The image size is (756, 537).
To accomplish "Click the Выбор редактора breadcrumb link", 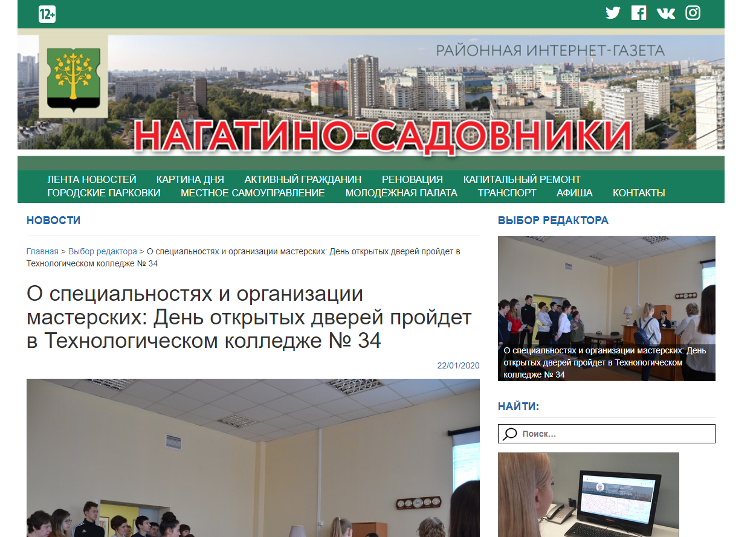I will (x=103, y=251).
